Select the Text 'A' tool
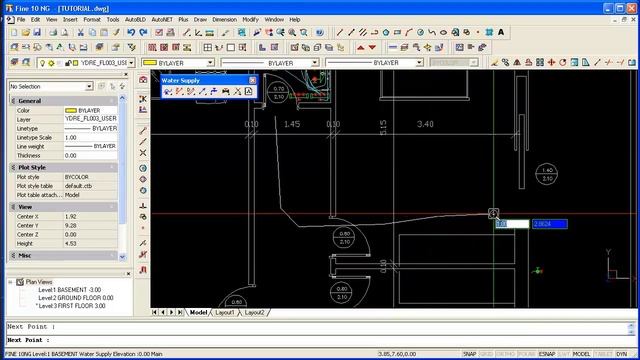 501,33
